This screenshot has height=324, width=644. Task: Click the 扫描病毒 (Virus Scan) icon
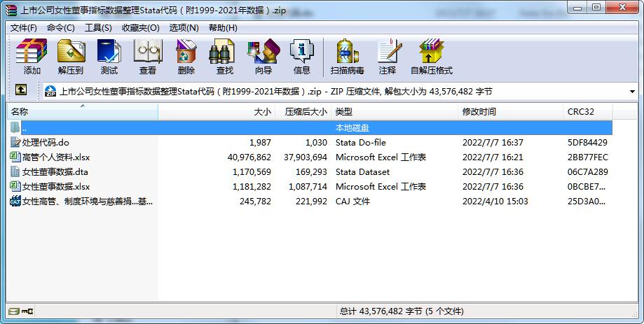pyautogui.click(x=348, y=52)
